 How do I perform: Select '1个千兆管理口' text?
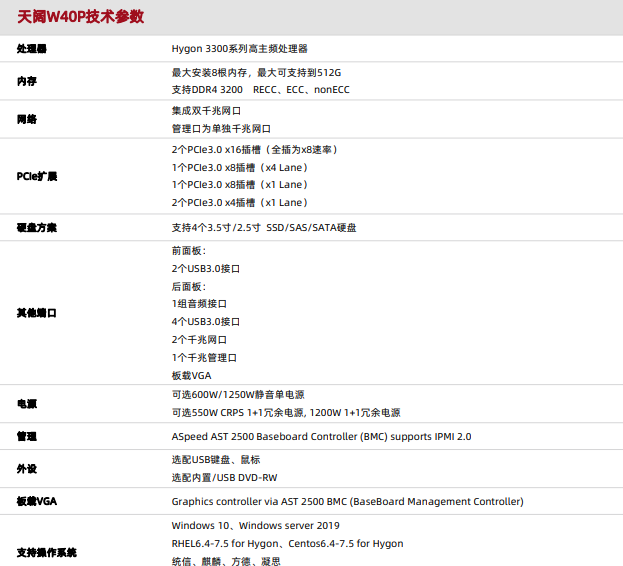(x=204, y=358)
